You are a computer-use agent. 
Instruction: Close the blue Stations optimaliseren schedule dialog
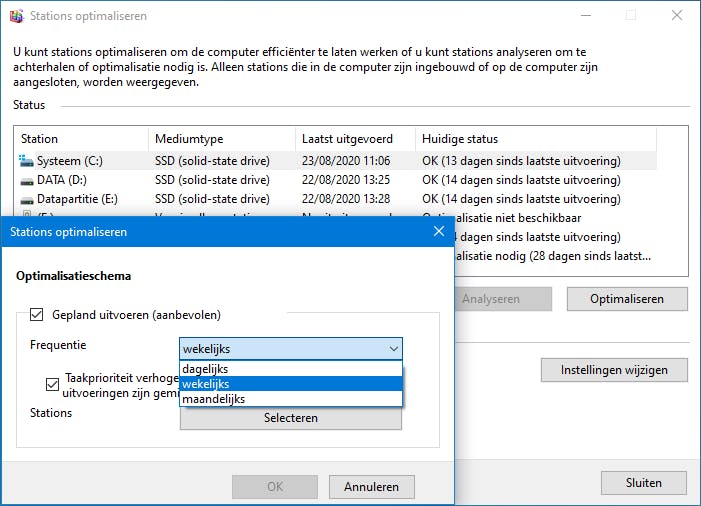point(439,231)
